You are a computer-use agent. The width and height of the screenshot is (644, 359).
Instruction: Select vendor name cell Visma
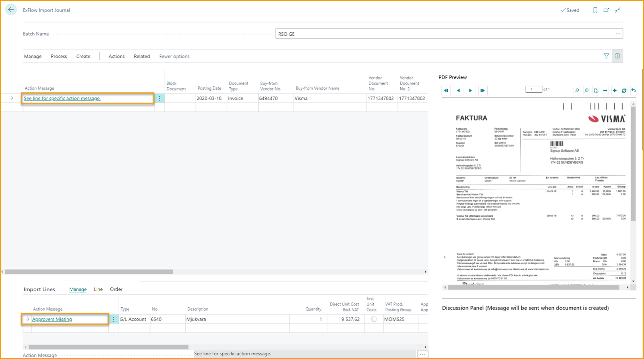pyautogui.click(x=330, y=98)
